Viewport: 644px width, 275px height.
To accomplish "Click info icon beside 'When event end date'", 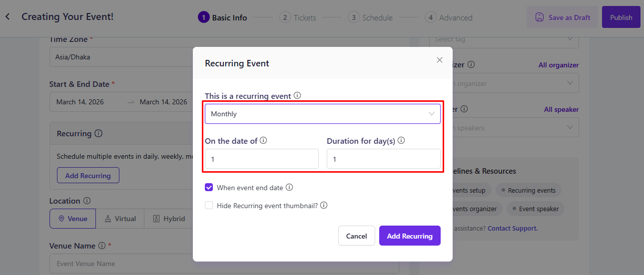I will tap(289, 188).
